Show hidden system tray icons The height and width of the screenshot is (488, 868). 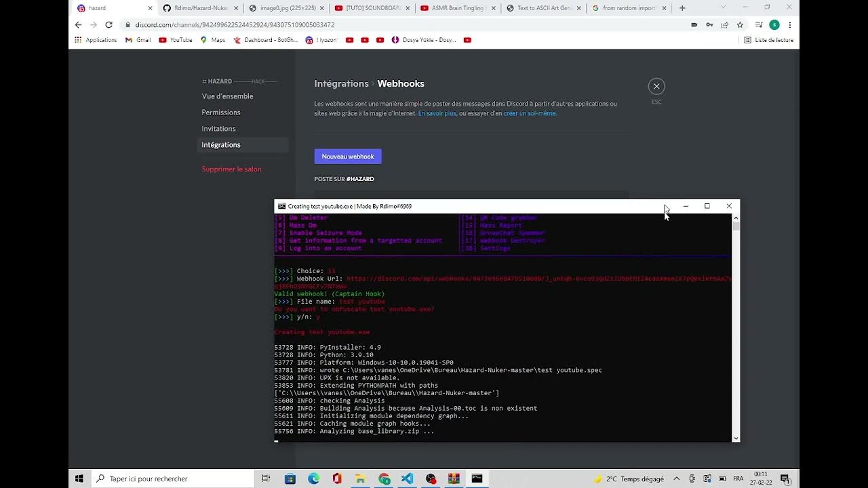[676, 479]
